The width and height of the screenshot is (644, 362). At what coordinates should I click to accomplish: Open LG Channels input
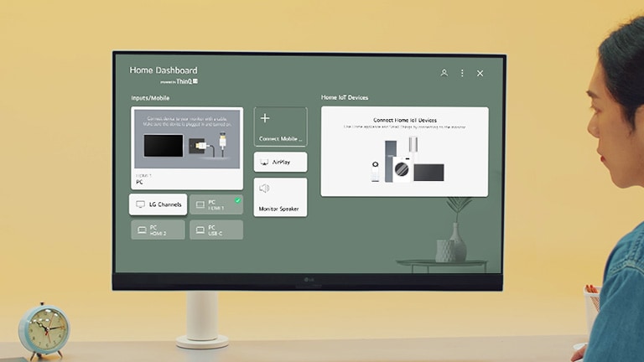click(158, 204)
